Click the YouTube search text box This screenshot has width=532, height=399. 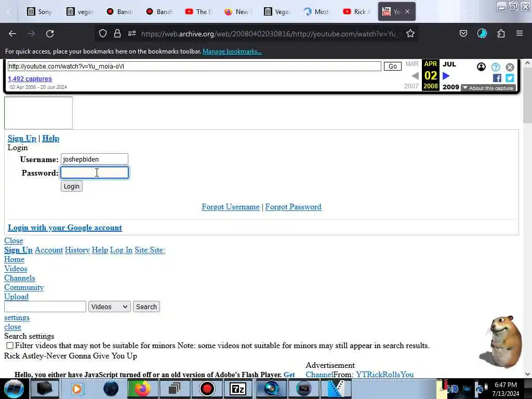[x=45, y=307]
